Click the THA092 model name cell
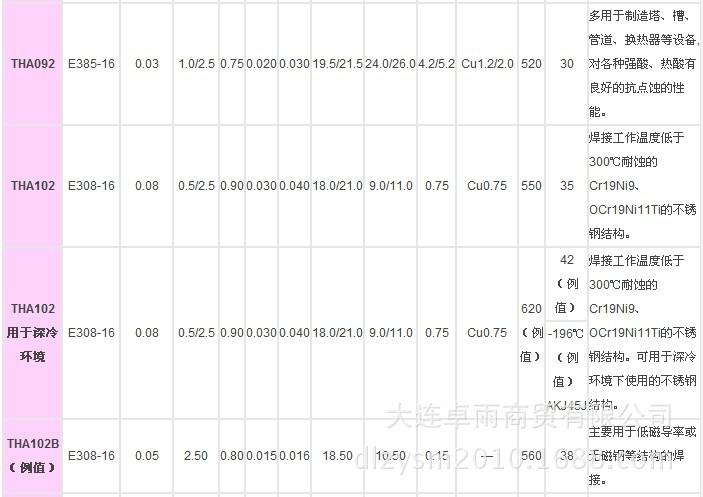This screenshot has width=703, height=497. (32, 63)
